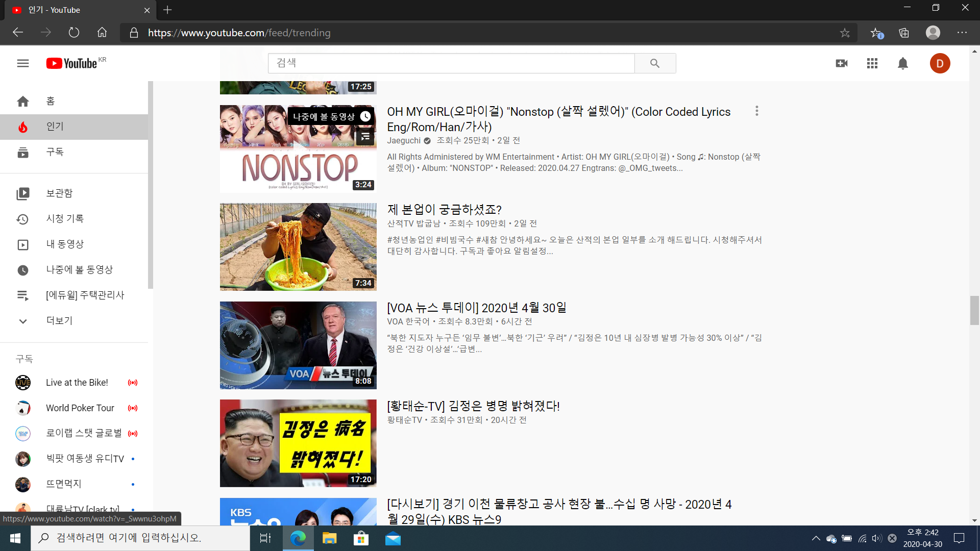
Task: Open Live at the Bike! subscription
Action: [74, 383]
